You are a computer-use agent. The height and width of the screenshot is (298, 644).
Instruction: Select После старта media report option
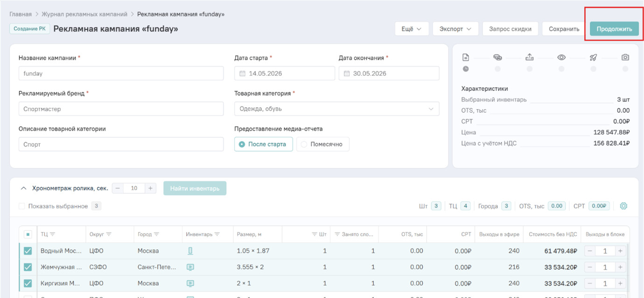(263, 144)
